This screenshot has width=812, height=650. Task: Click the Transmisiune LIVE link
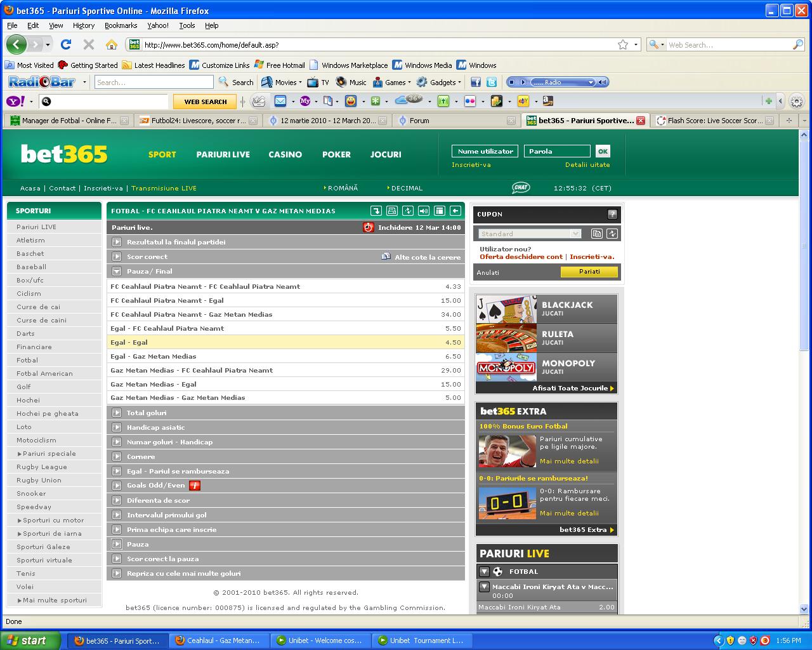(164, 188)
